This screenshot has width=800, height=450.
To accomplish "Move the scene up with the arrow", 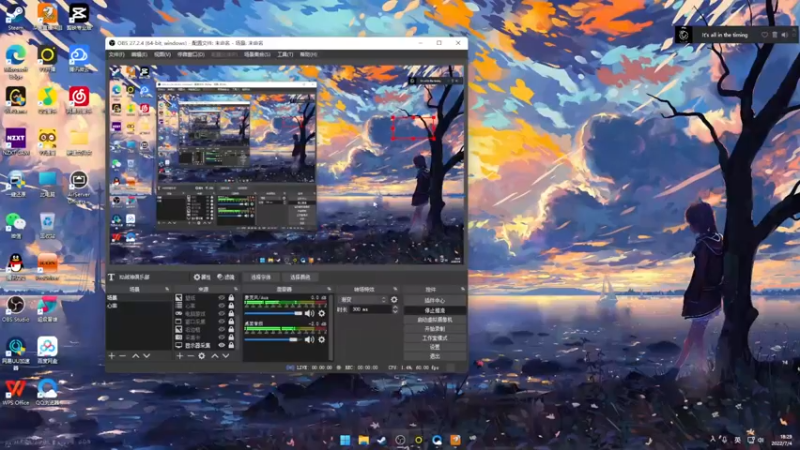I will pyautogui.click(x=136, y=356).
